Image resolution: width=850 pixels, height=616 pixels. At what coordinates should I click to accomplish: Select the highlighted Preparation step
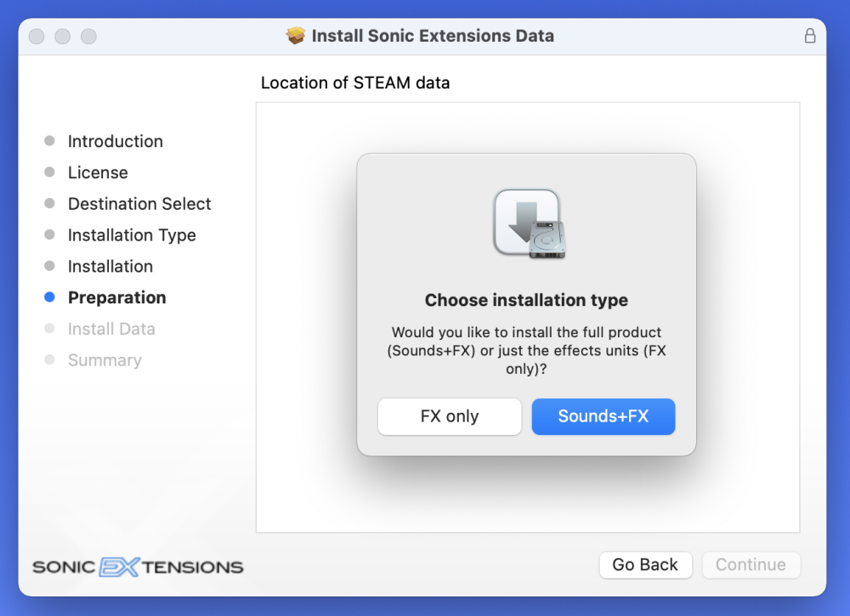[116, 298]
